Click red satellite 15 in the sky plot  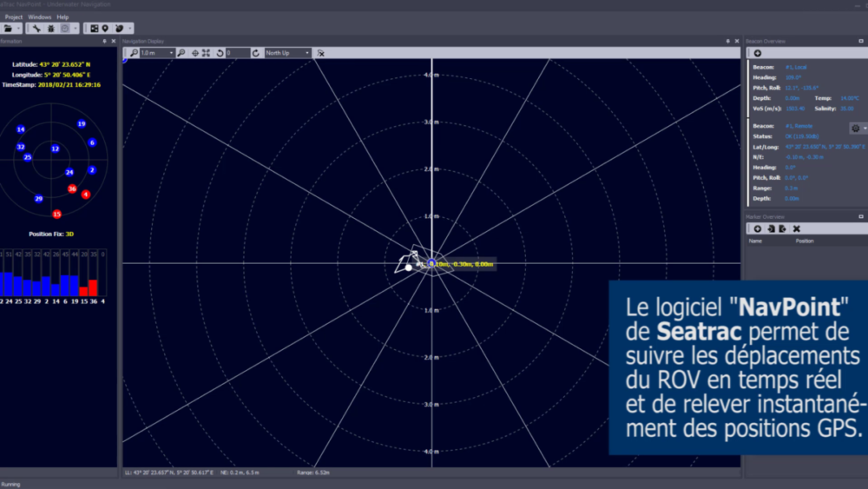[56, 214]
